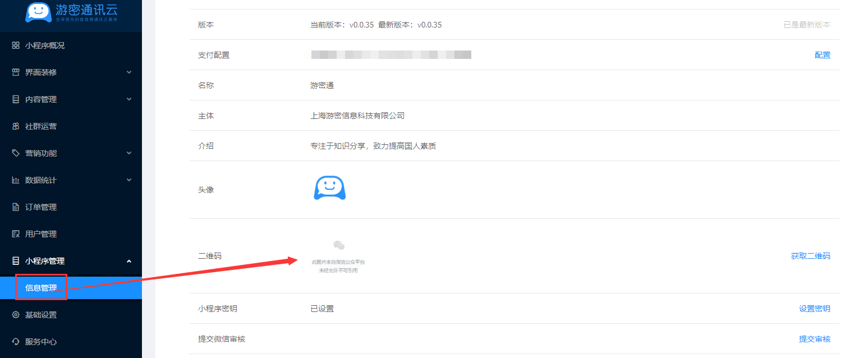Image resolution: width=868 pixels, height=358 pixels.
Task: Click the 数据统计 bar chart icon
Action: tap(16, 180)
